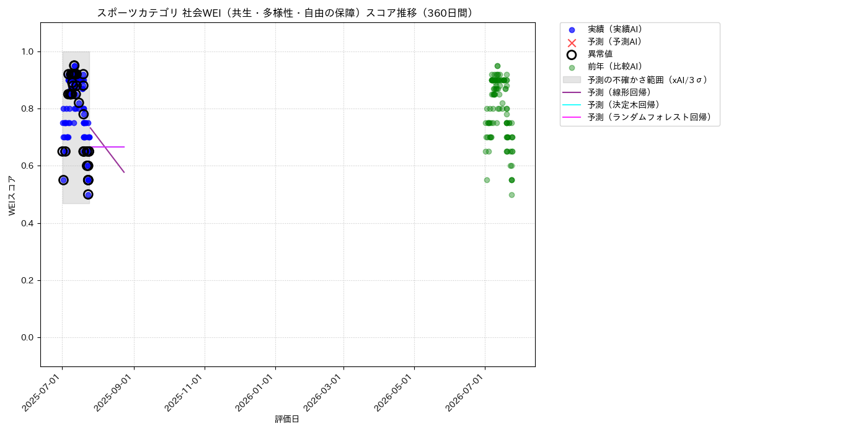Viewport: 868px width, 434px height.
Task: Click the 評価日 x-axis label
Action: (x=287, y=420)
